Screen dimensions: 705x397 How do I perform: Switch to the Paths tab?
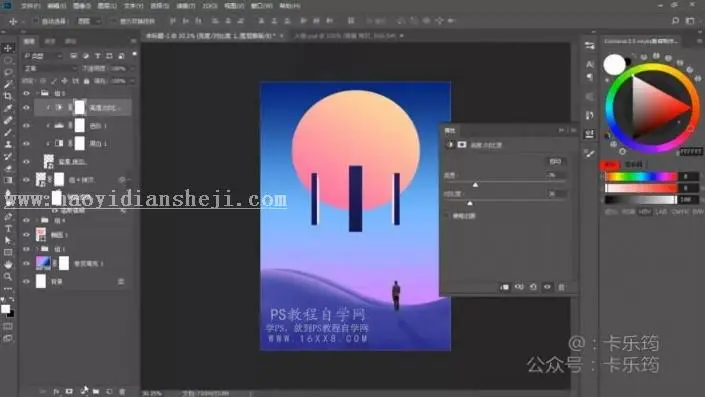click(x=71, y=41)
